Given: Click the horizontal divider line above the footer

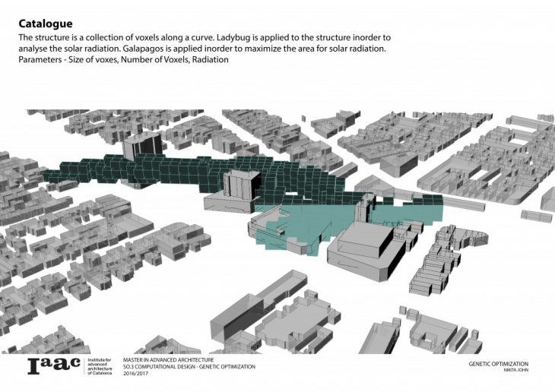Looking at the screenshot, I should pyautogui.click(x=277, y=353).
